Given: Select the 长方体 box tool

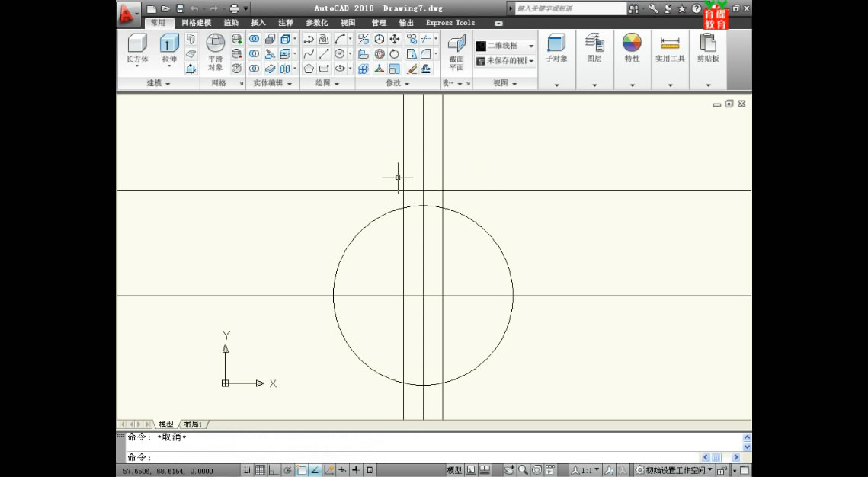Looking at the screenshot, I should pos(136,49).
